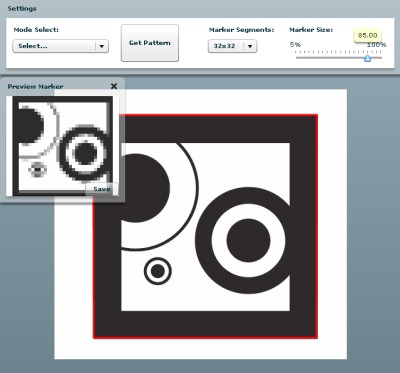Click the Settings panel header
This screenshot has width=400, height=373.
[x=22, y=8]
